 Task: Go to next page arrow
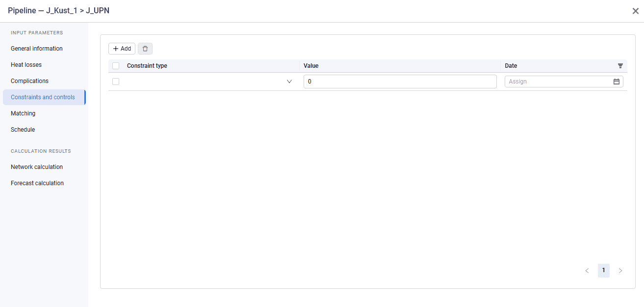tap(620, 271)
